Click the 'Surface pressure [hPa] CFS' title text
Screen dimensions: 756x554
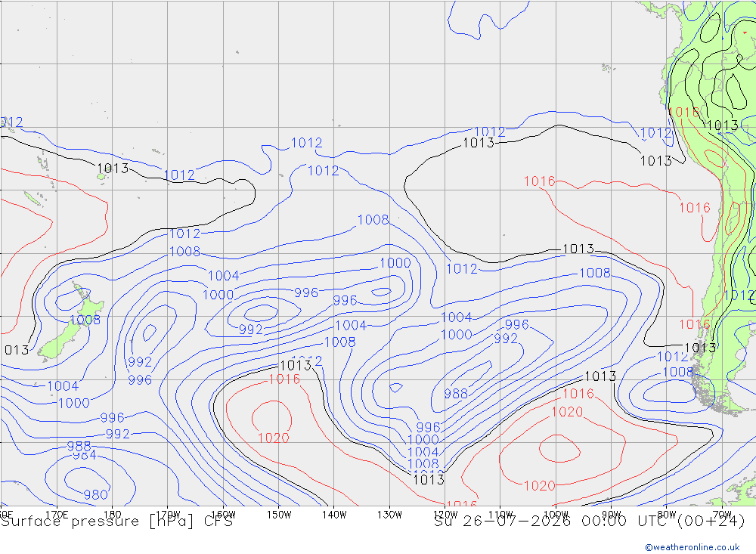coord(116,522)
